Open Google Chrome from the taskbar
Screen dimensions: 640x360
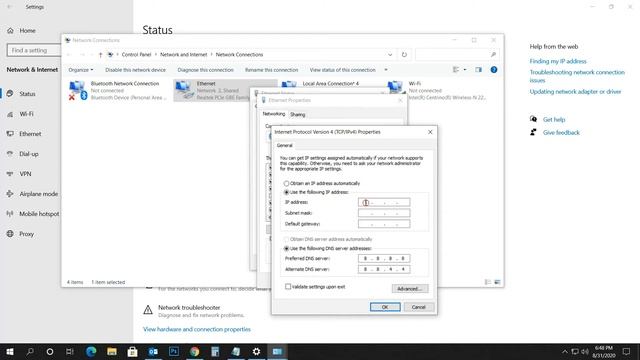(195, 351)
